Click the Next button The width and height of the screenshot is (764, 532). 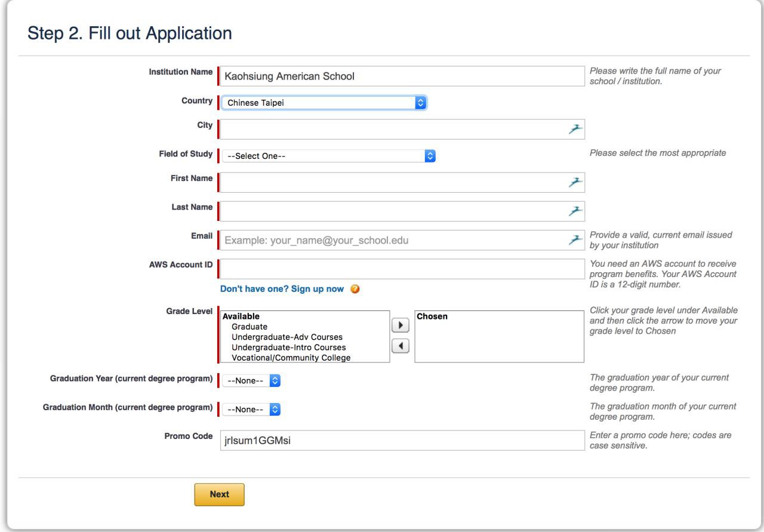click(x=219, y=494)
